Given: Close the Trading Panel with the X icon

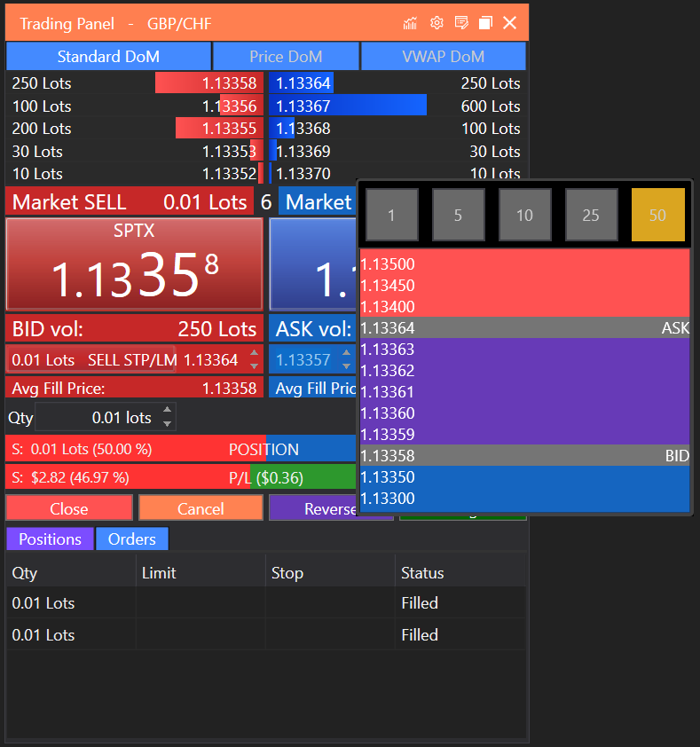Looking at the screenshot, I should (510, 23).
